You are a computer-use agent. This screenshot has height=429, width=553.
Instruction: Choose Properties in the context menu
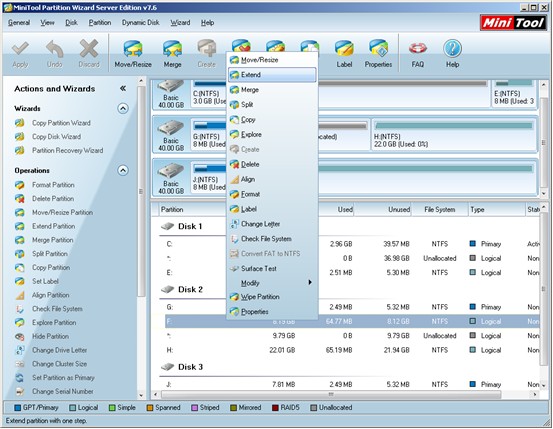click(272, 312)
